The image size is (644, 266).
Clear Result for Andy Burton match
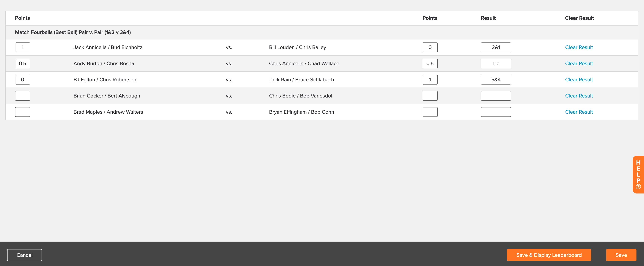(579, 63)
